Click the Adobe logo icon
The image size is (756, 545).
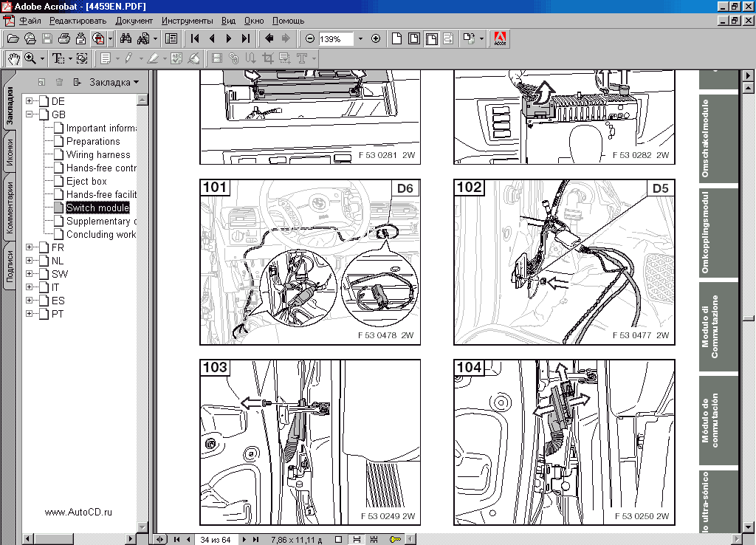[x=500, y=38]
